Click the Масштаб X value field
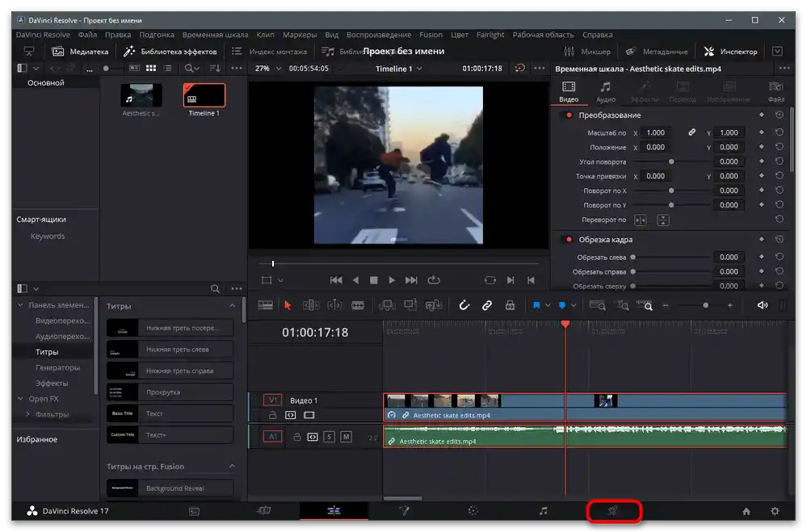807x532 pixels. coord(656,132)
